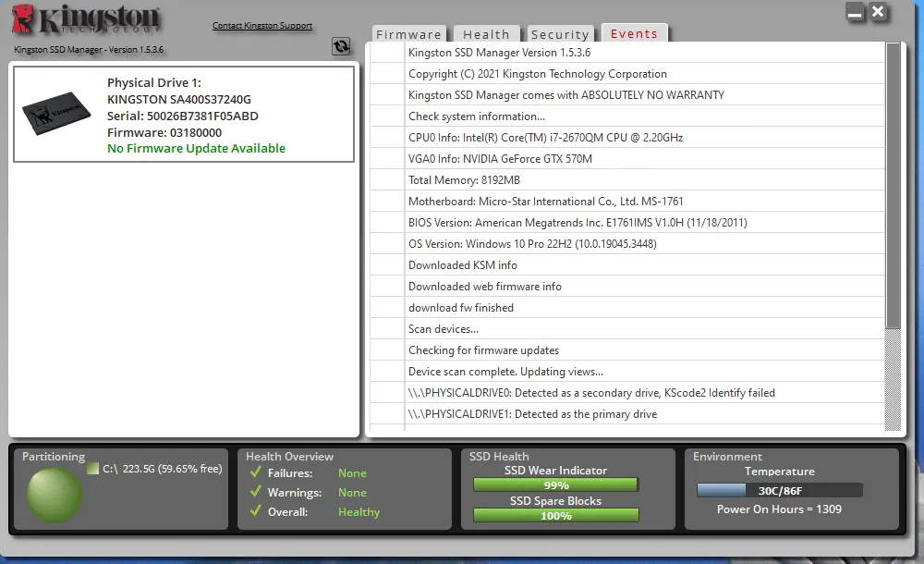The image size is (924, 564).
Task: Select event 'BIOS Version: American Megatrends' row
Action: click(x=627, y=223)
